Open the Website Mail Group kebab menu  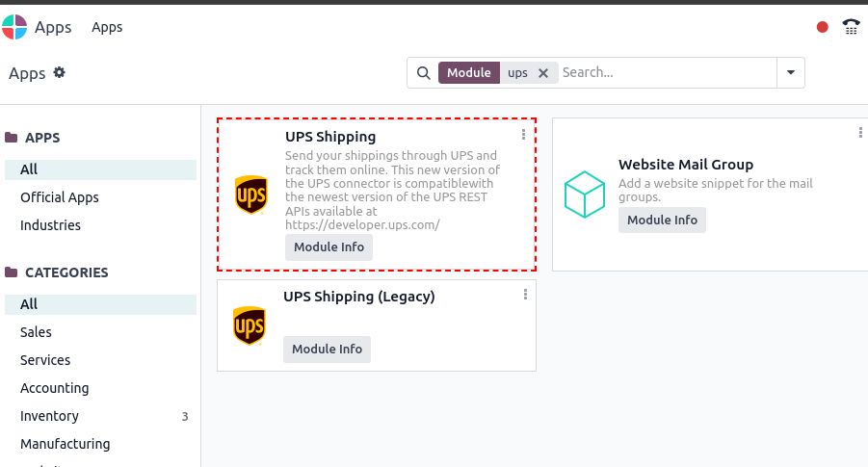(860, 132)
